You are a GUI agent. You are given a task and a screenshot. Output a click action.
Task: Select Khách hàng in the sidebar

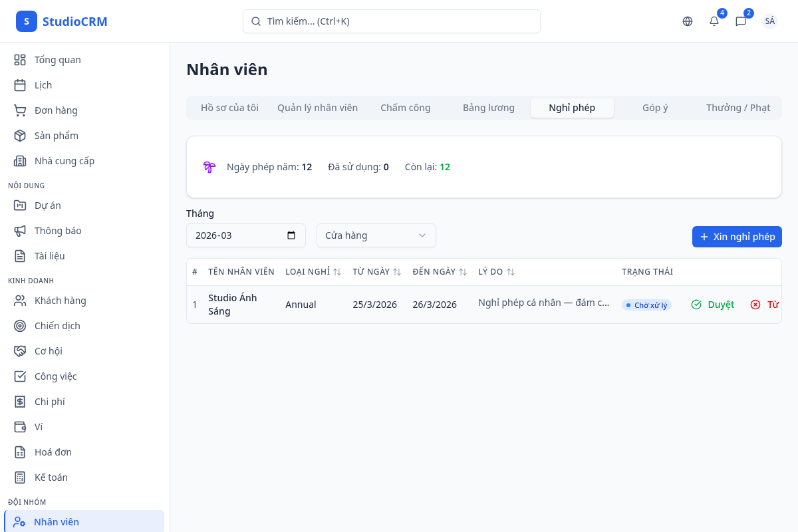pyautogui.click(x=60, y=301)
